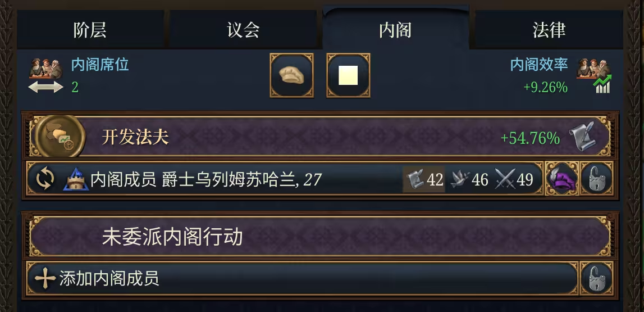Click the cabinet efficiency chart icon
The image size is (644, 312).
point(593,75)
